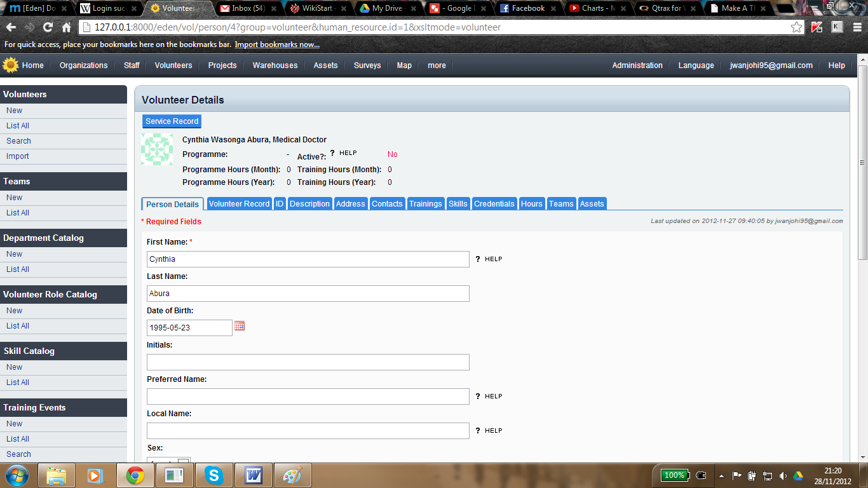Click the Service Record button
868x488 pixels.
tap(172, 121)
